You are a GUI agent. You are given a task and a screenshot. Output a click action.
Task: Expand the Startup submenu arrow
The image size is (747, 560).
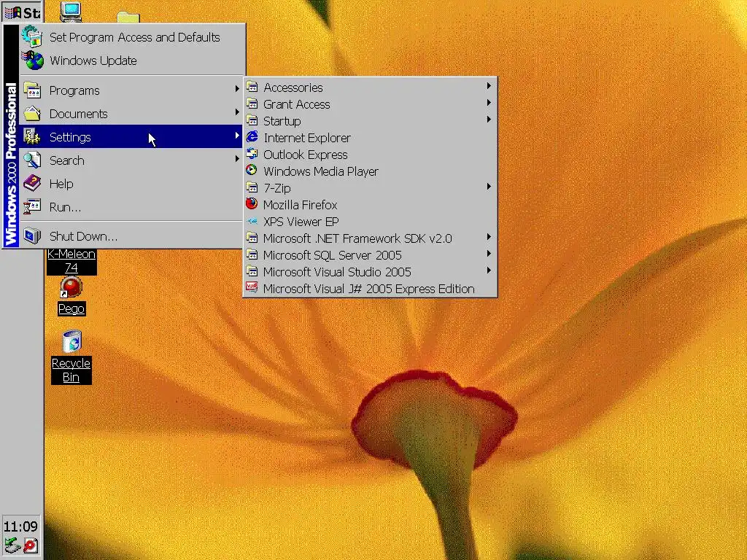(489, 119)
